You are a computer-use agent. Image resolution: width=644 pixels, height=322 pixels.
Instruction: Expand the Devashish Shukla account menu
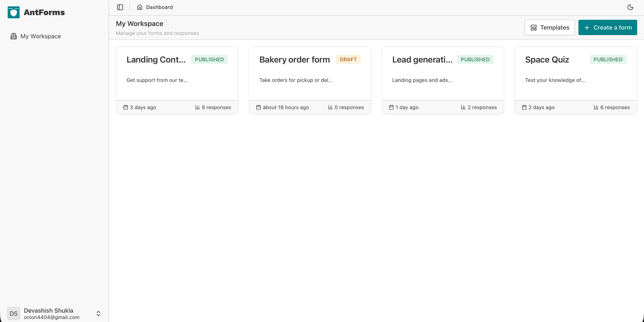(x=98, y=313)
